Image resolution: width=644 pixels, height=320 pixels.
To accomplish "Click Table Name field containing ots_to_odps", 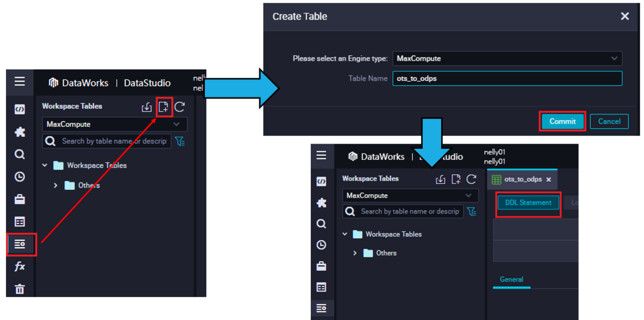I will click(x=508, y=78).
